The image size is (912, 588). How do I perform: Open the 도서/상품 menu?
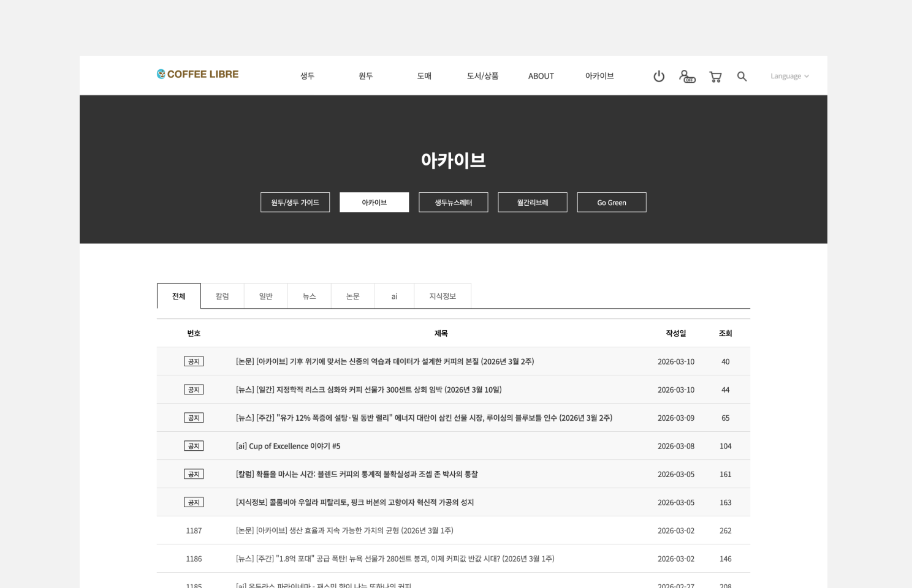(482, 76)
